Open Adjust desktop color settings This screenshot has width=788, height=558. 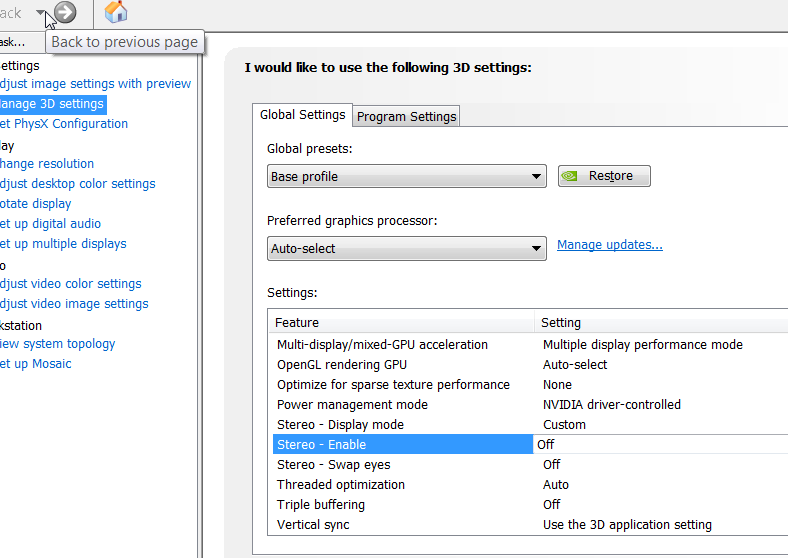77,184
